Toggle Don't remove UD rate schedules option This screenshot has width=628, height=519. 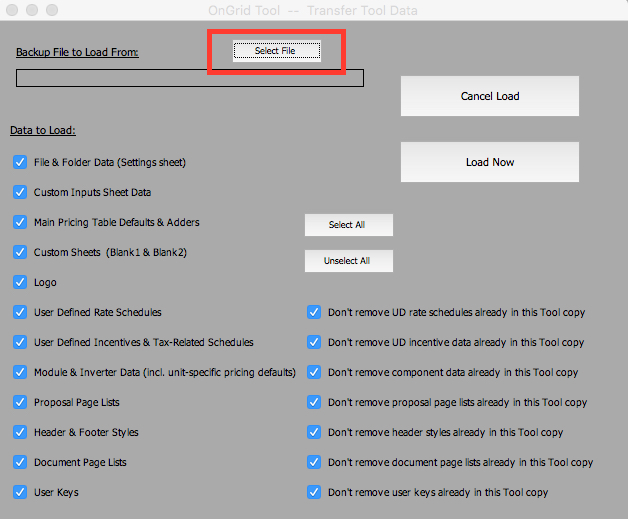click(x=314, y=312)
